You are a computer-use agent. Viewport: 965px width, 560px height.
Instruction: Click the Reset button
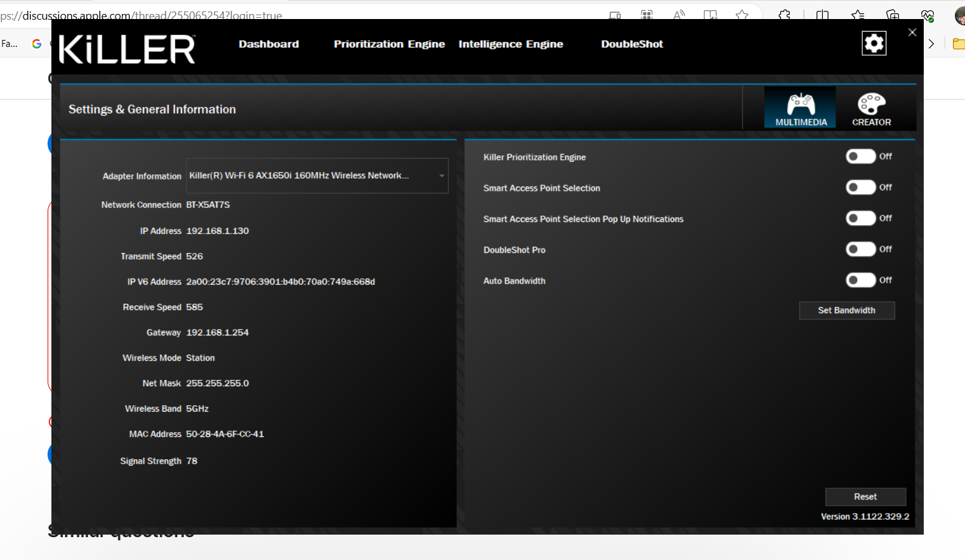(865, 497)
